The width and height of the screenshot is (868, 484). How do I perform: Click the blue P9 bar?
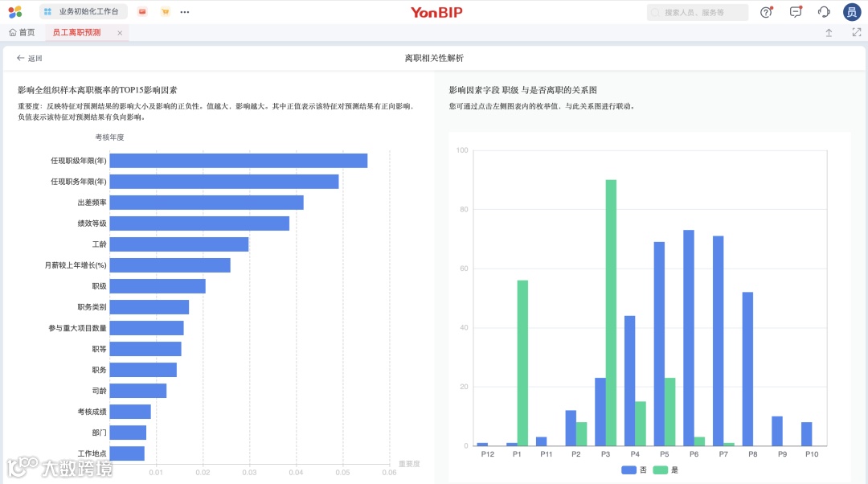click(x=777, y=431)
